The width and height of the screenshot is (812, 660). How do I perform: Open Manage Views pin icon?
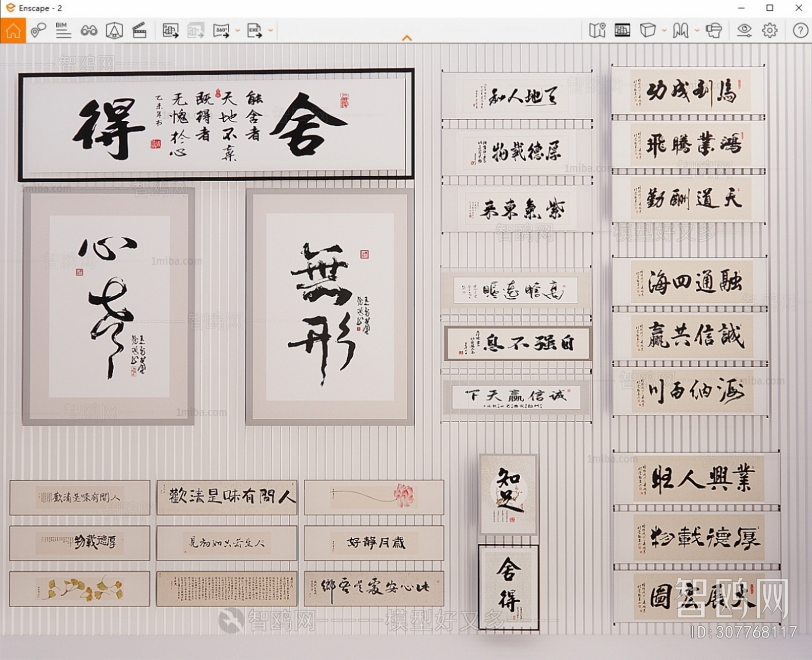pyautogui.click(x=38, y=31)
